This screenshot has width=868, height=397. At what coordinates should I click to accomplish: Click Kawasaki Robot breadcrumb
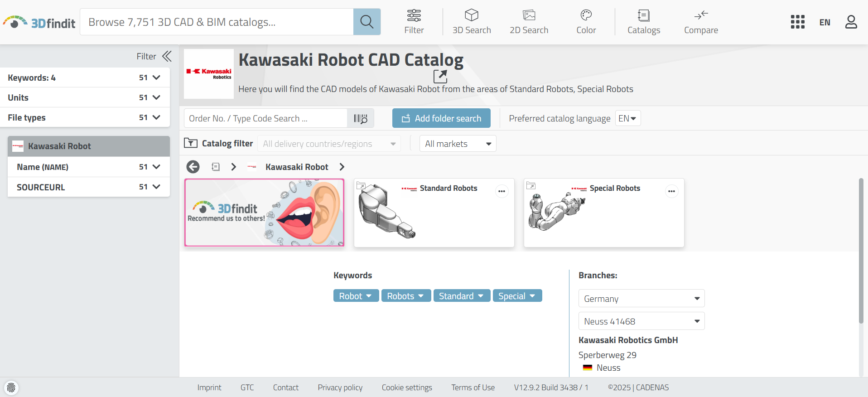click(x=297, y=167)
